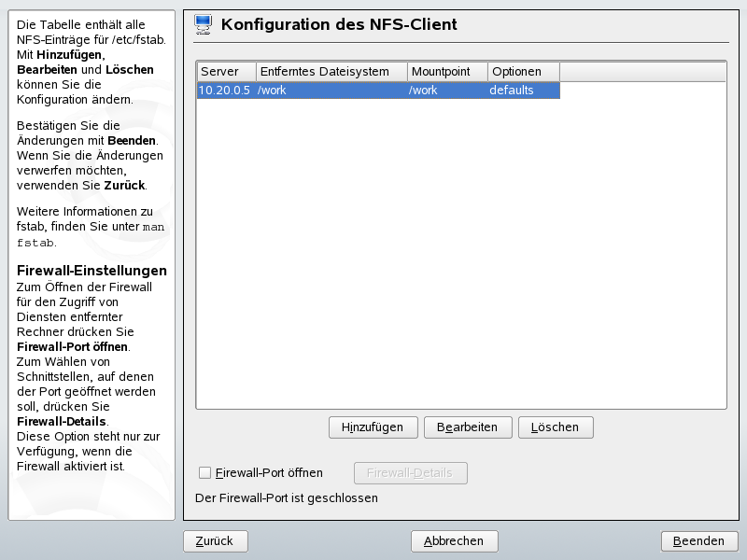Click the computer icon beside the title

click(200, 24)
